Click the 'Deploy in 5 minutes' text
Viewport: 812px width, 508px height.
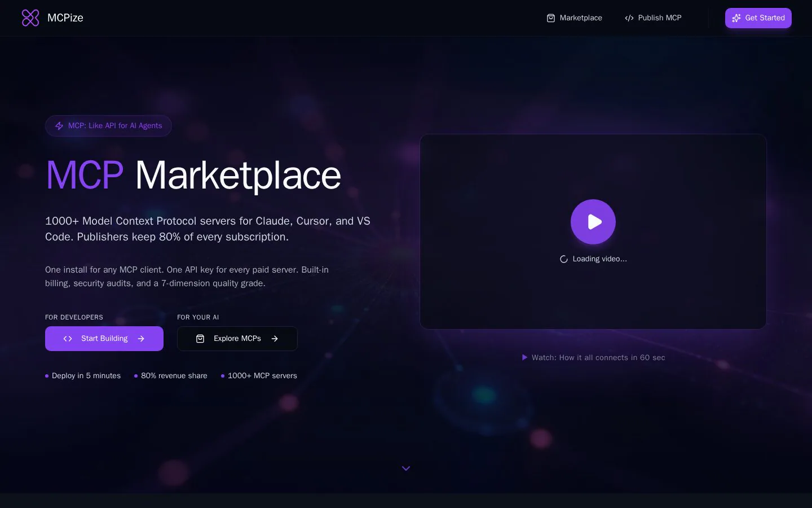click(86, 376)
